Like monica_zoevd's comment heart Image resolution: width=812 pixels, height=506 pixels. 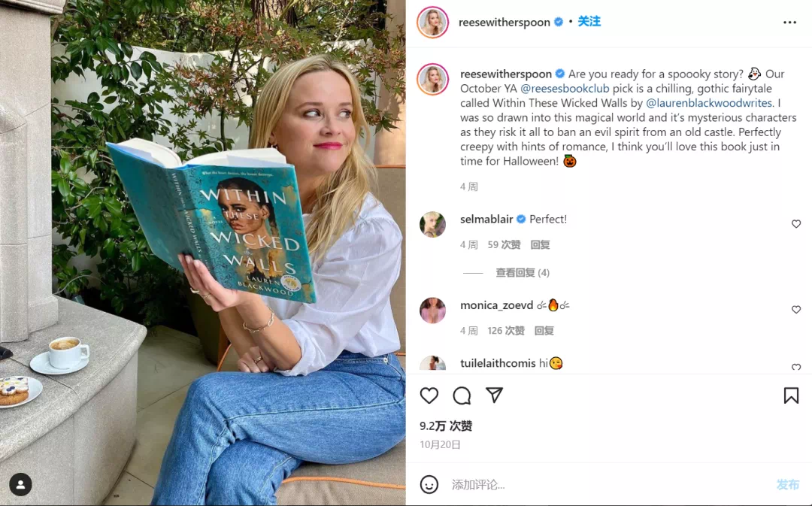pos(796,310)
